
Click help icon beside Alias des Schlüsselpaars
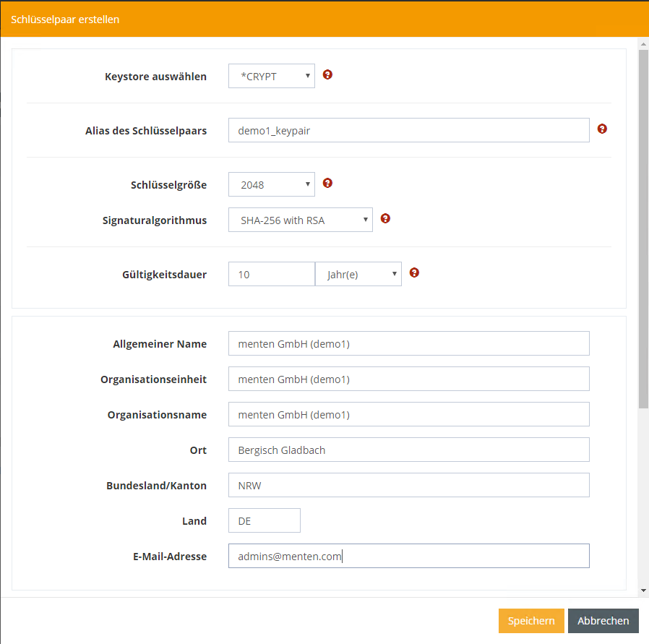[x=602, y=129]
